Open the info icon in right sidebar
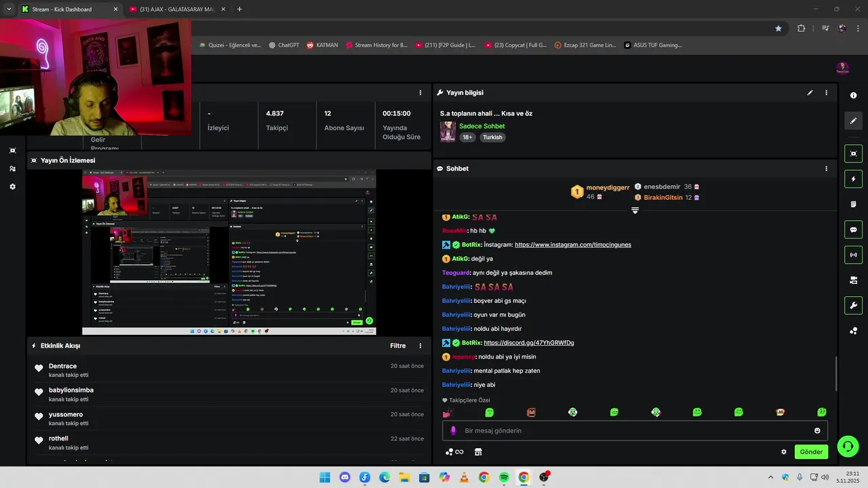868x488 pixels. [x=853, y=96]
